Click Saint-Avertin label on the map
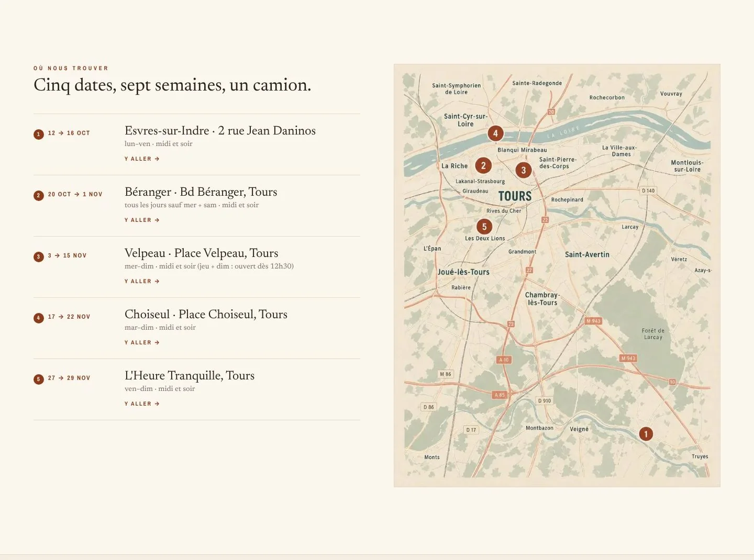 click(587, 254)
